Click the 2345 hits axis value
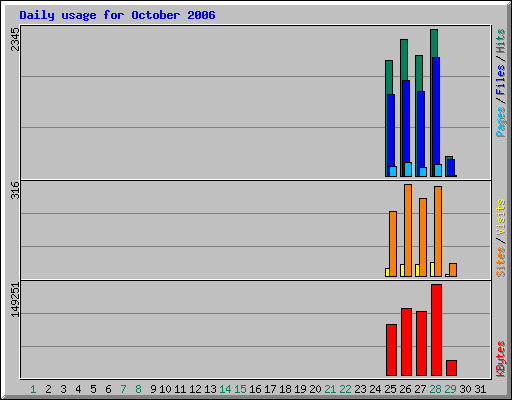The image size is (512, 400). (x=15, y=39)
